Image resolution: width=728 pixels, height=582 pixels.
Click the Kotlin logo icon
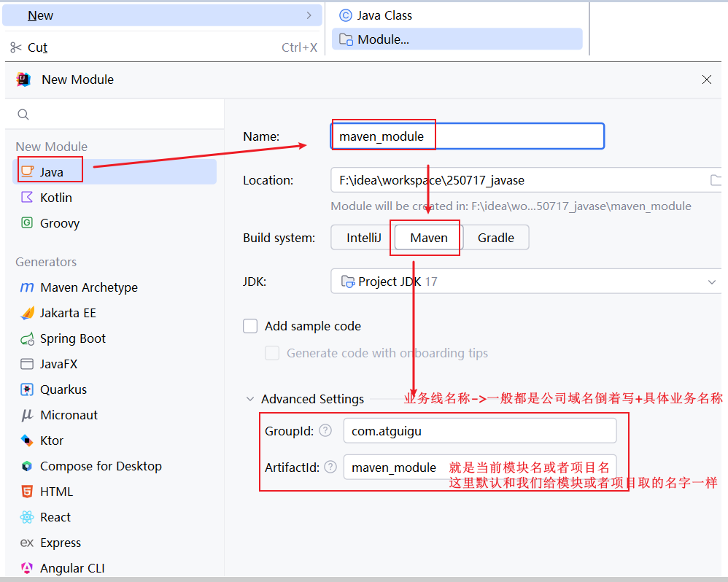28,197
